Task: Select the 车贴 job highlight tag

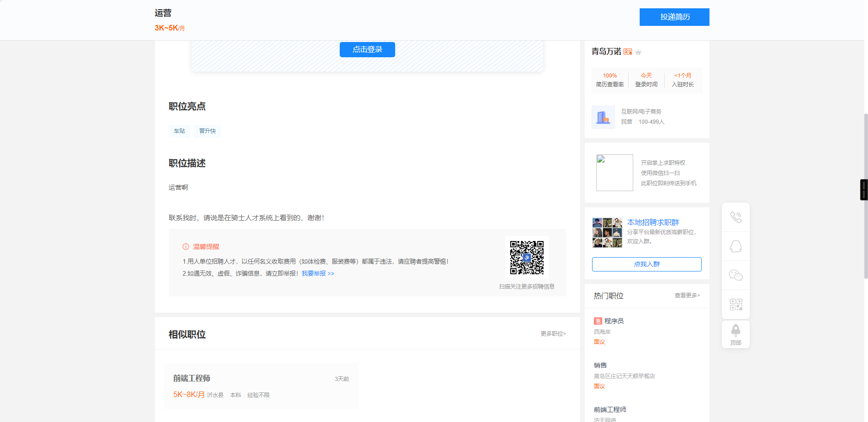Action: pyautogui.click(x=179, y=131)
